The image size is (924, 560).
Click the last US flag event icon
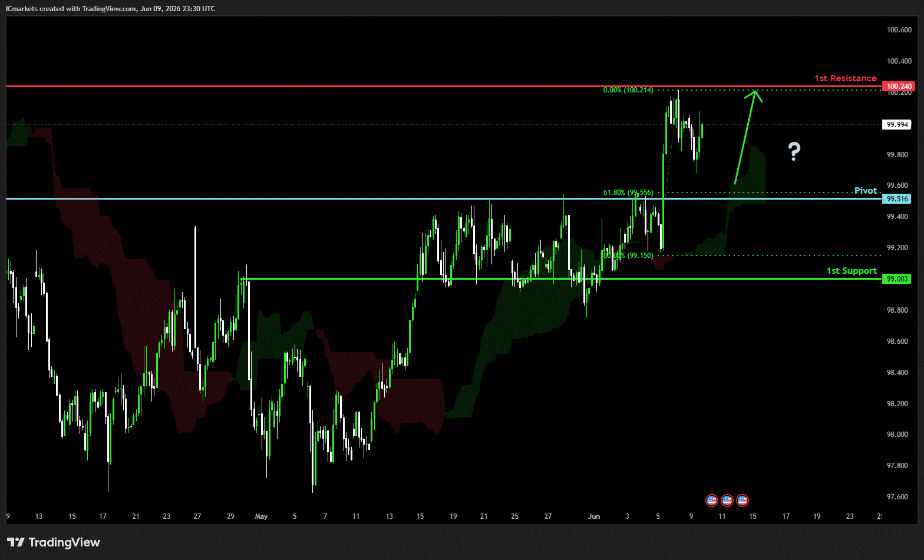click(x=742, y=501)
